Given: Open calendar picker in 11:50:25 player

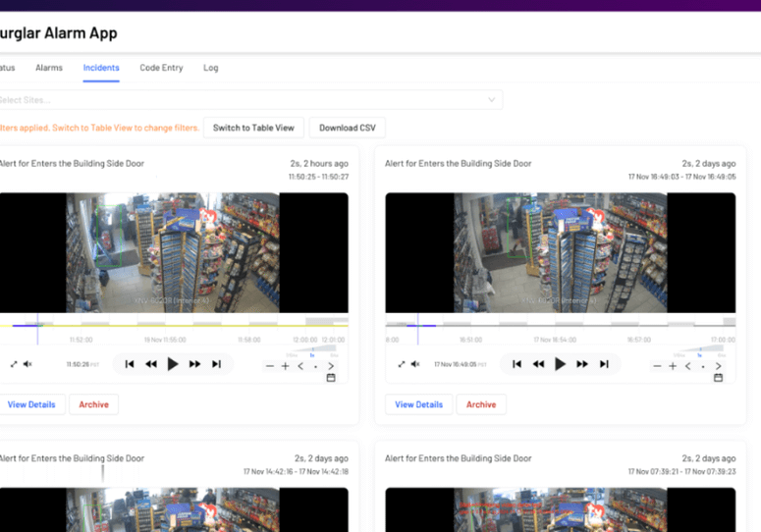Looking at the screenshot, I should 331,377.
